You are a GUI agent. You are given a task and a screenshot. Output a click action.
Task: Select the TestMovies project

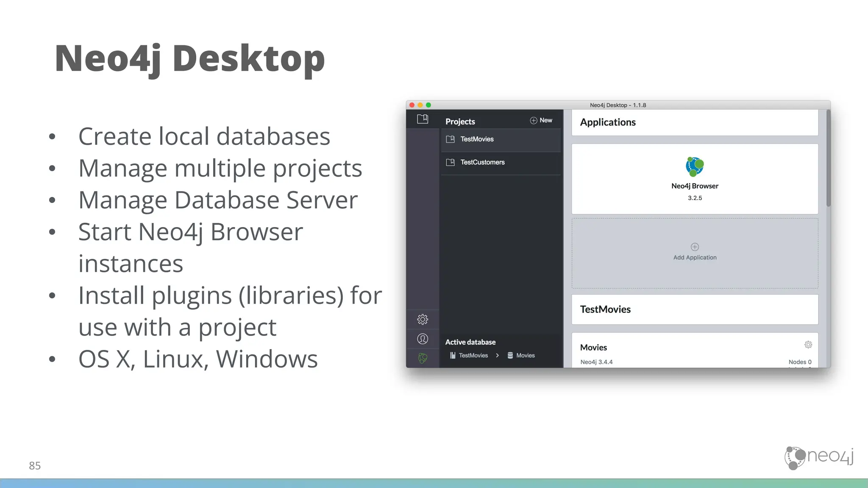click(x=501, y=139)
